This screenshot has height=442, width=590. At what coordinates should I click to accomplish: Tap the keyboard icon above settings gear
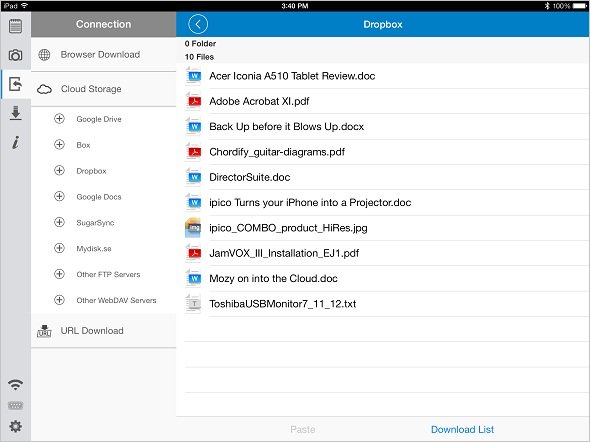(x=15, y=406)
